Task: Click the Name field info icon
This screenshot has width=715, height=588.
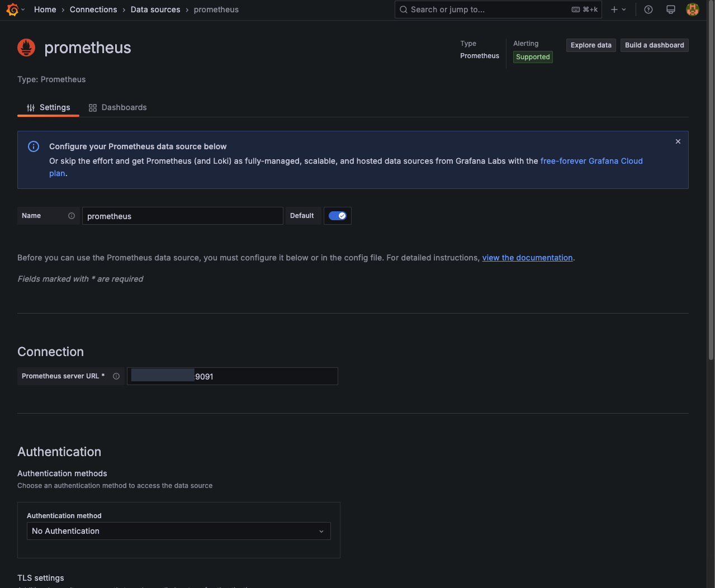Action: [x=72, y=216]
